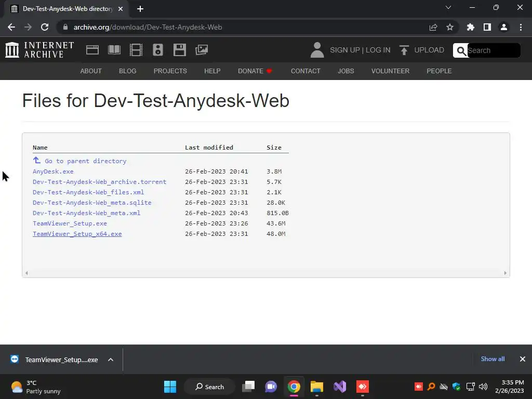Image resolution: width=532 pixels, height=399 pixels.
Task: Close the downloads bar
Action: [523, 359]
